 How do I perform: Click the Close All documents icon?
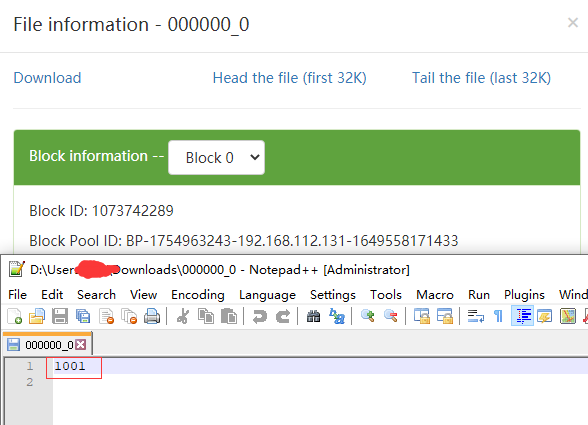tap(129, 316)
